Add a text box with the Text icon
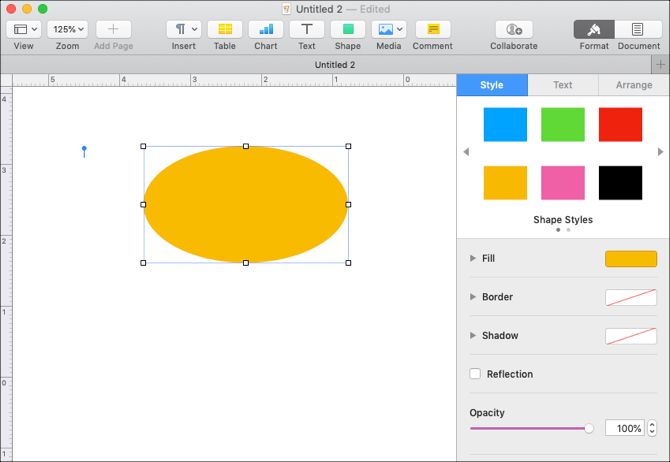Image resolution: width=670 pixels, height=462 pixels. tap(307, 29)
